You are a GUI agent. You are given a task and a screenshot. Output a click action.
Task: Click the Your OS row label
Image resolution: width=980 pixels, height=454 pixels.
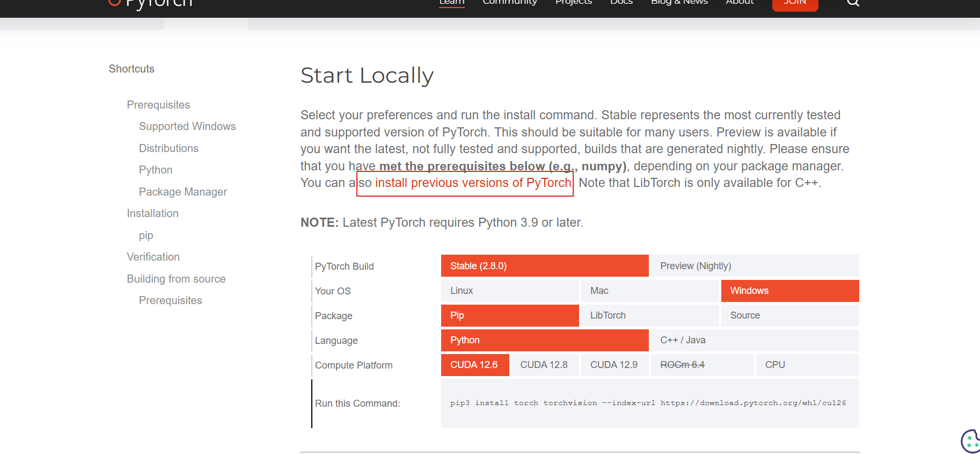tap(333, 291)
